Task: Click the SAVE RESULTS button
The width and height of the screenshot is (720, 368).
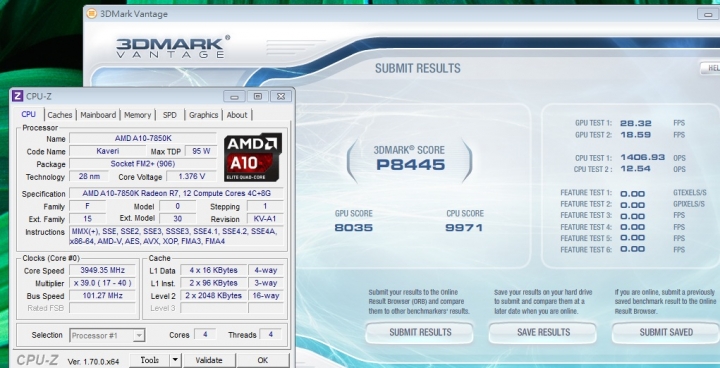Action: (543, 333)
